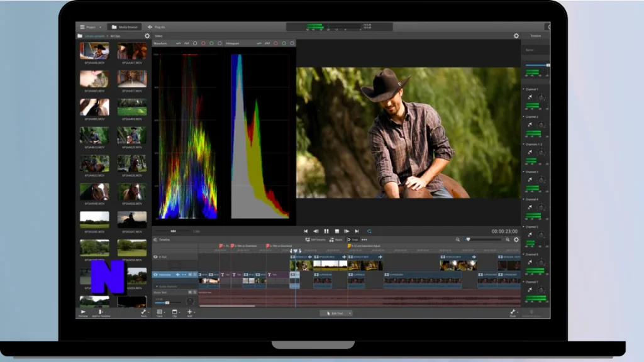Expand Audio channels under Interview track

[157, 287]
